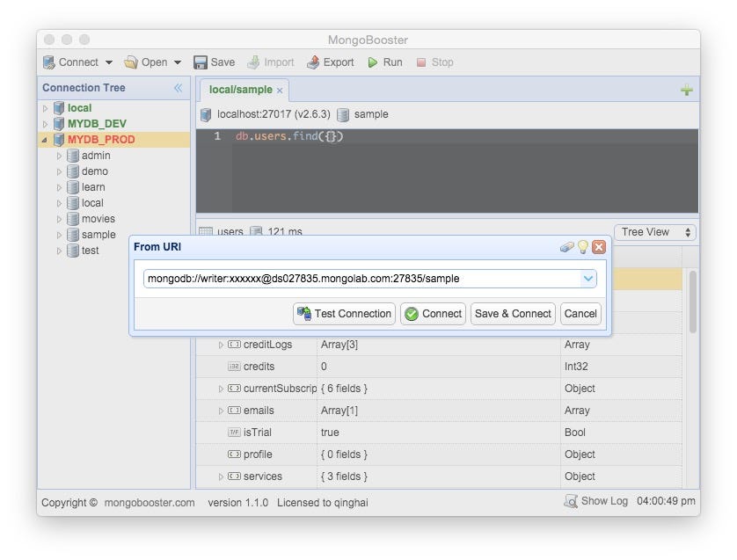
Task: Click the 04:00:49 pm clock text
Action: (666, 501)
